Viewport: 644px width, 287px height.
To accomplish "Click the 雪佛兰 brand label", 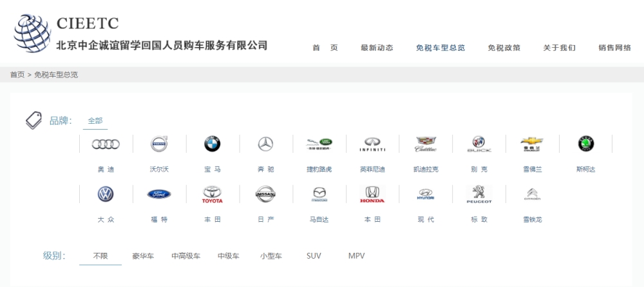I will click(x=533, y=170).
